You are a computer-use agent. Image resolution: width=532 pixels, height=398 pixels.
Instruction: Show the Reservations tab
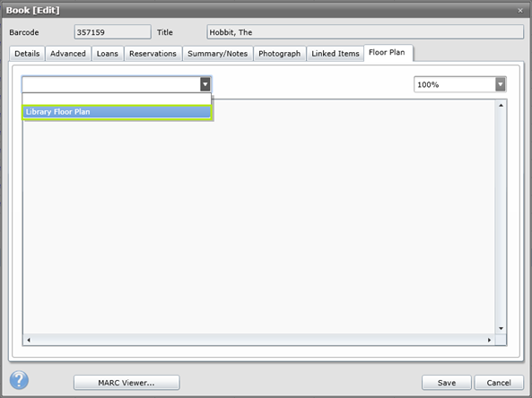(x=153, y=54)
